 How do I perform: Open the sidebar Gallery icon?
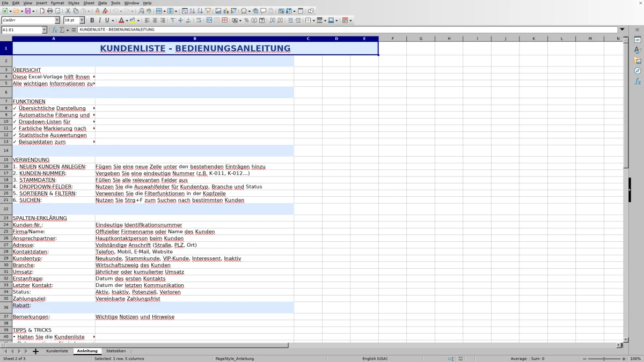tap(638, 61)
